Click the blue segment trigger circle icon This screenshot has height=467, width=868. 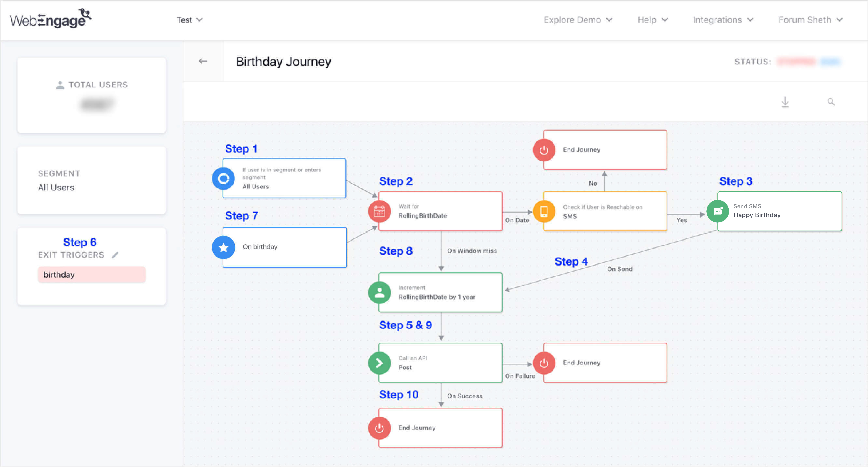[223, 179]
